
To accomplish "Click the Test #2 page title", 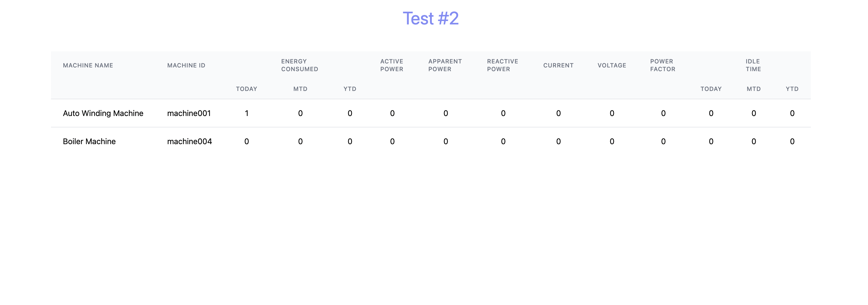I will tap(430, 19).
